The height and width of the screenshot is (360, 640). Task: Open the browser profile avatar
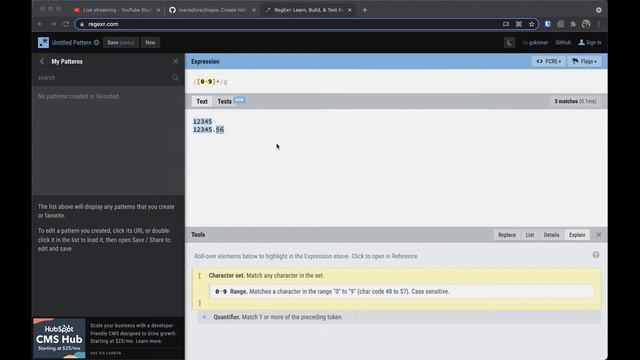coord(586,24)
